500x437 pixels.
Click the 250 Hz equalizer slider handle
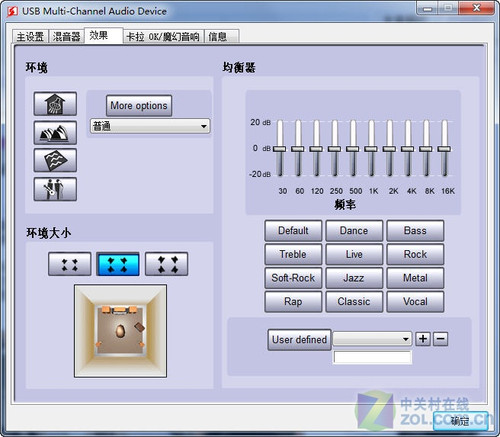[335, 149]
